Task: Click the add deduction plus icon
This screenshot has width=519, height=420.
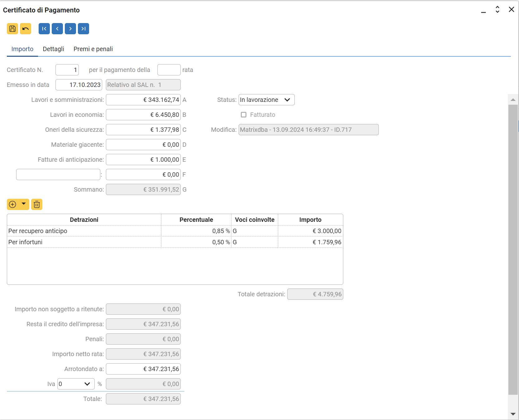Action: (x=12, y=204)
